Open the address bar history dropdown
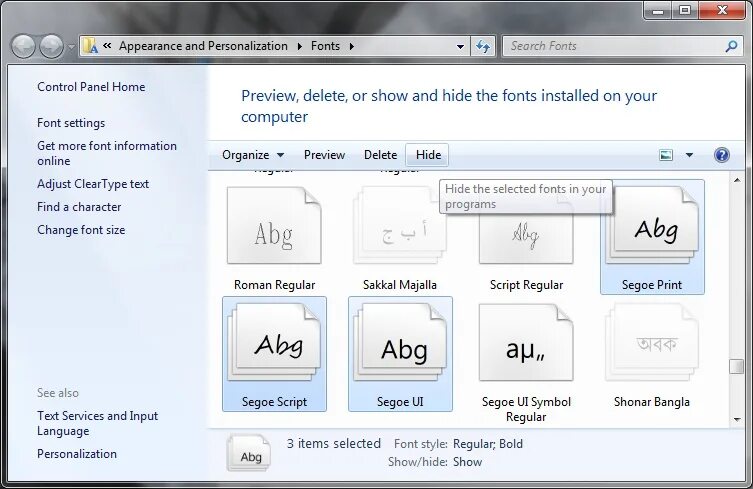This screenshot has height=489, width=753. point(460,47)
